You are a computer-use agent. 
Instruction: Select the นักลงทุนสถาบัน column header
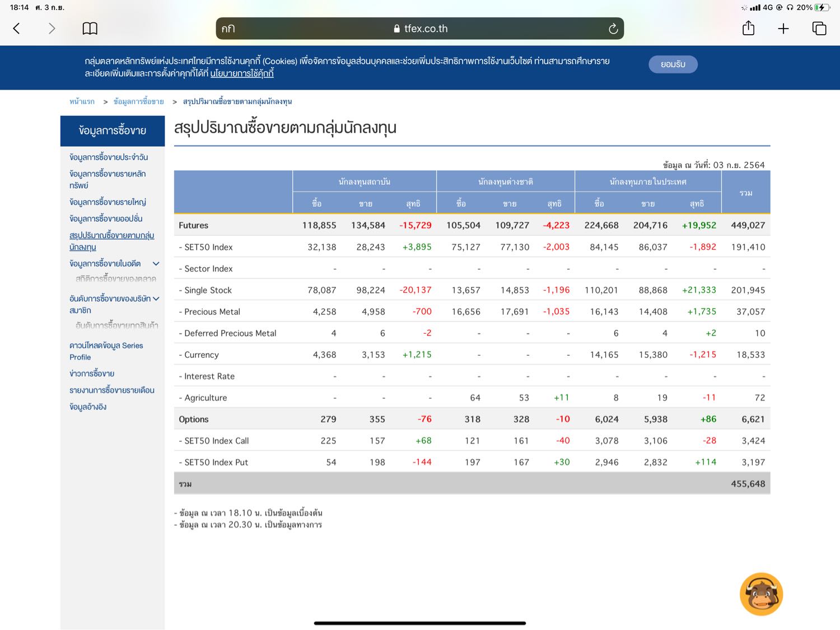point(365,181)
